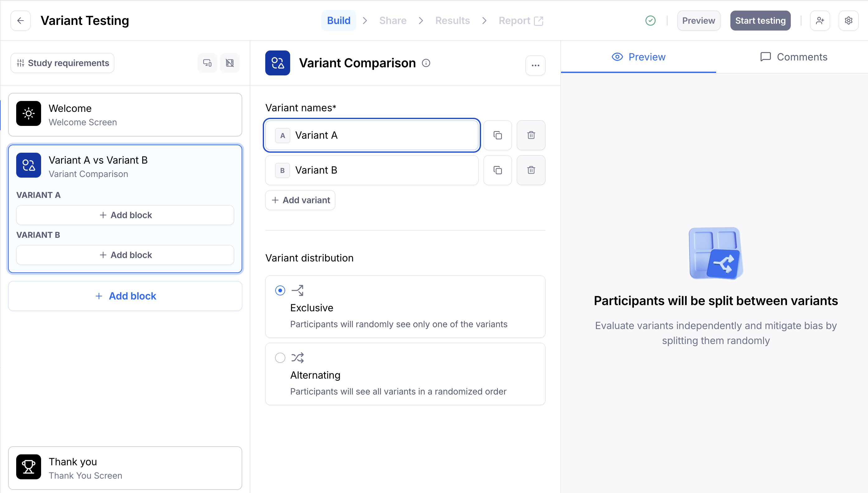Viewport: 868px width, 493px height.
Task: Delete Variant A using trash icon
Action: 531,136
